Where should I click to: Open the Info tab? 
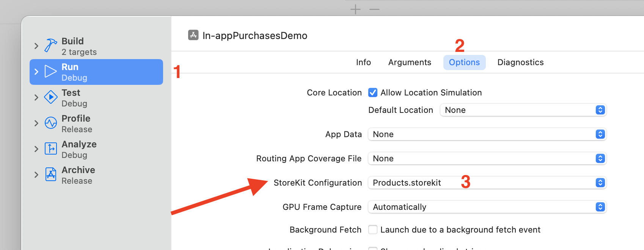363,62
